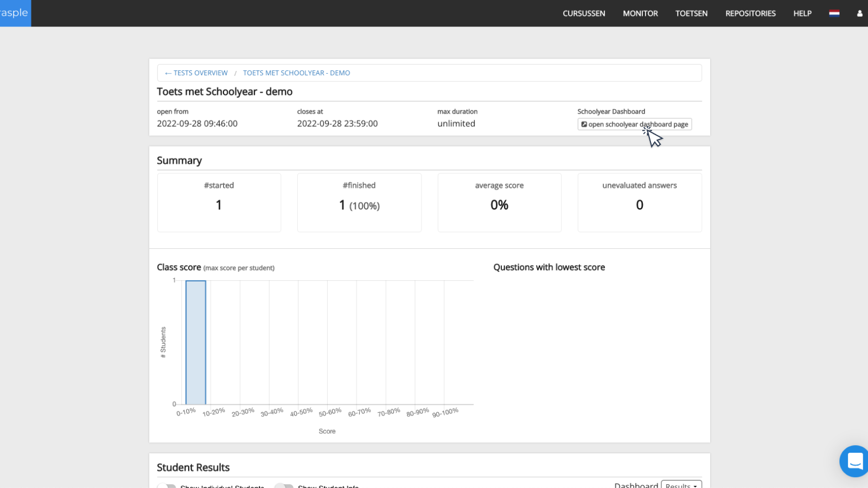The image size is (868, 488).
Task: Open the schoolyear dashboard page
Action: [634, 124]
